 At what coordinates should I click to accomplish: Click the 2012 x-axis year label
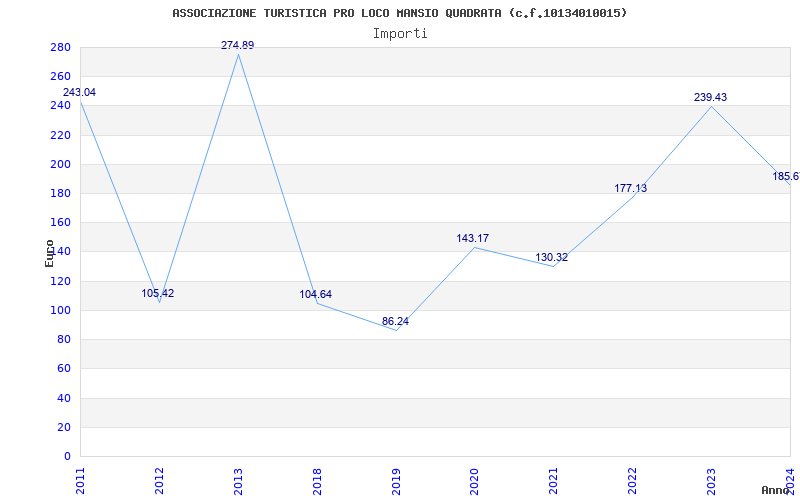(x=159, y=481)
